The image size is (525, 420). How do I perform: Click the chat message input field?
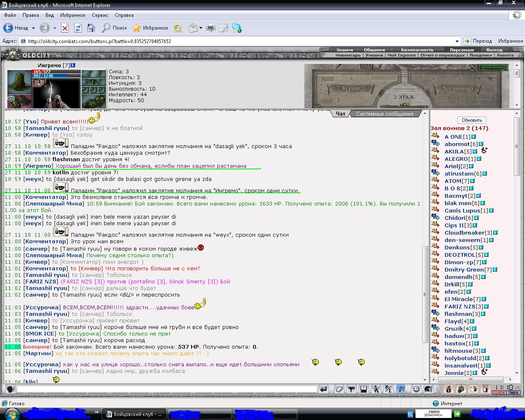click(167, 389)
